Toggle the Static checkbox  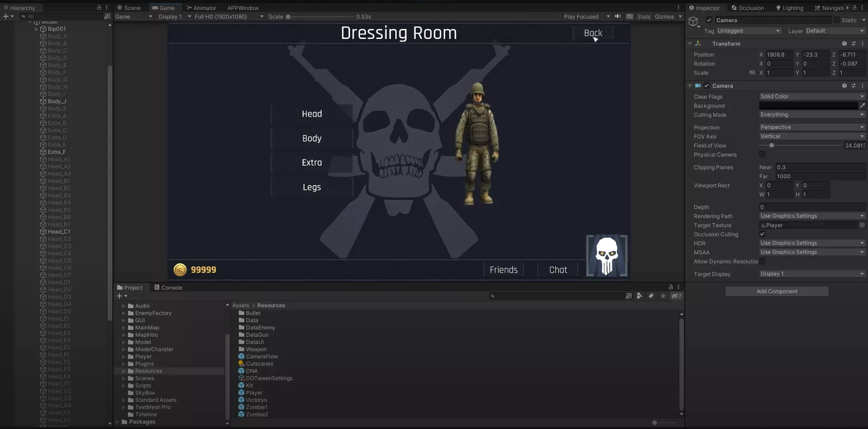(x=837, y=20)
